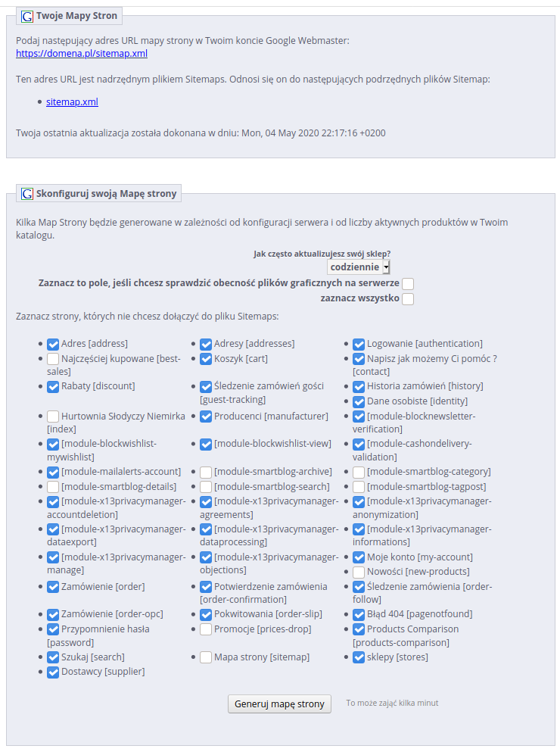Uncheck the Adres [address] checkbox

click(x=53, y=345)
